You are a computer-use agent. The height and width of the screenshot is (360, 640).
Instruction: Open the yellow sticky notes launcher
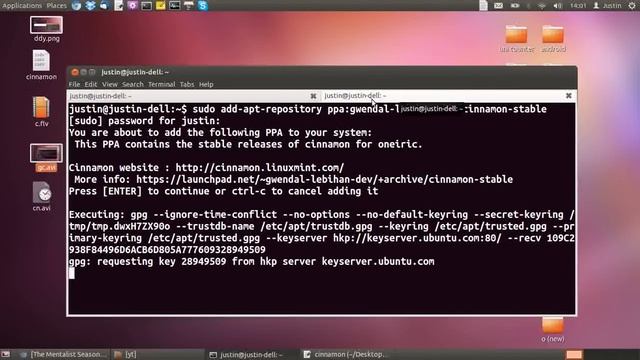coord(160,5)
